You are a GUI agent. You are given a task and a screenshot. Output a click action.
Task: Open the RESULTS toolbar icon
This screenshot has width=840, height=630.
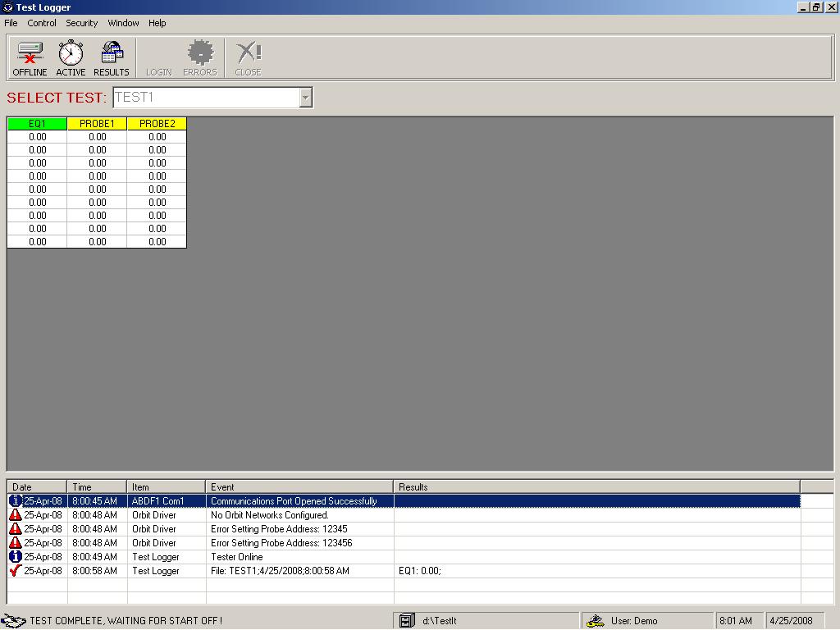[x=112, y=57]
